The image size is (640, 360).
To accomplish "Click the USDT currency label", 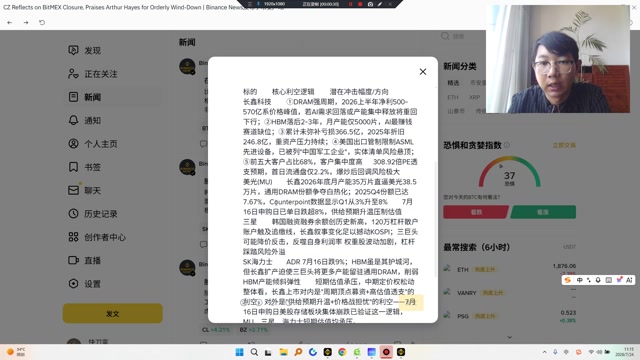I will point(569,247).
